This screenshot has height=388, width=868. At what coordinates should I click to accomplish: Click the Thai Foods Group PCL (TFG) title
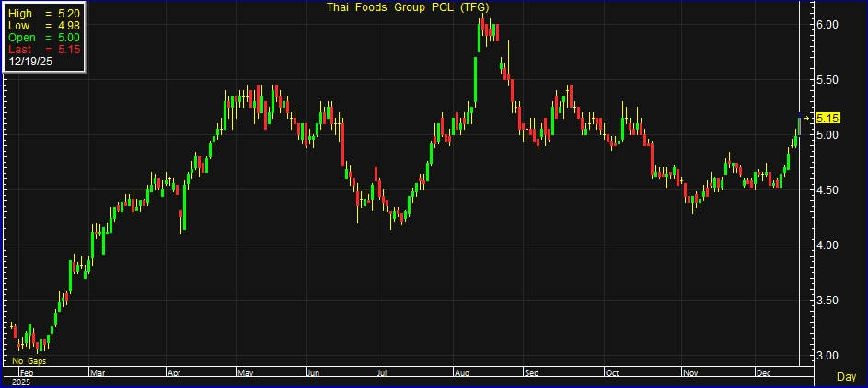(x=408, y=7)
